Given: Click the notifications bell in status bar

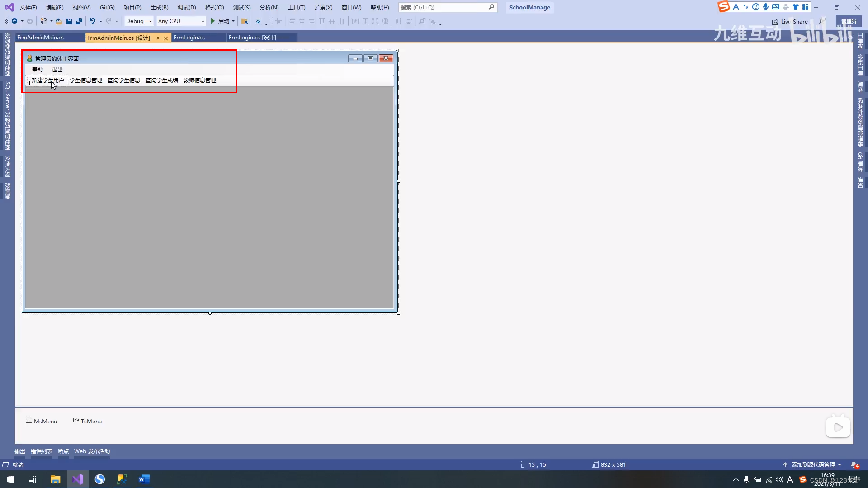Looking at the screenshot, I should (x=854, y=465).
